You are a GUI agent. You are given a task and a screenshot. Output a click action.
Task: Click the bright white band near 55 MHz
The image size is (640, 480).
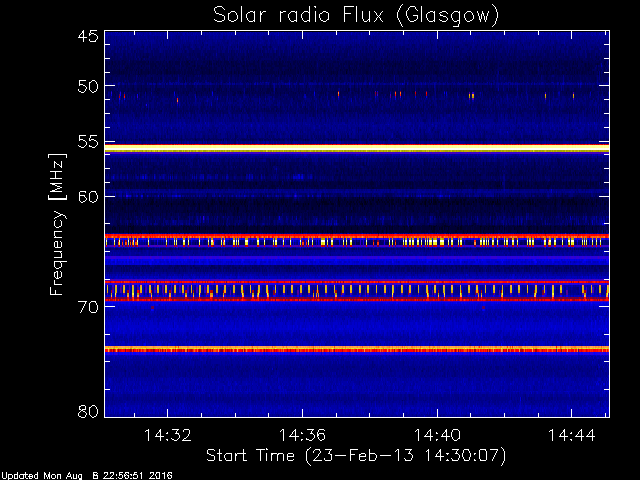(357, 148)
